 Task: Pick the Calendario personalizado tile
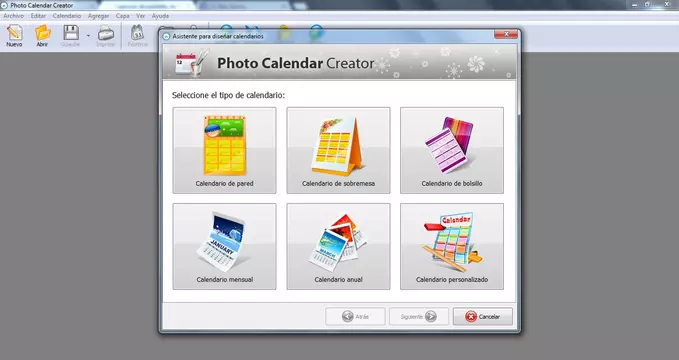452,246
